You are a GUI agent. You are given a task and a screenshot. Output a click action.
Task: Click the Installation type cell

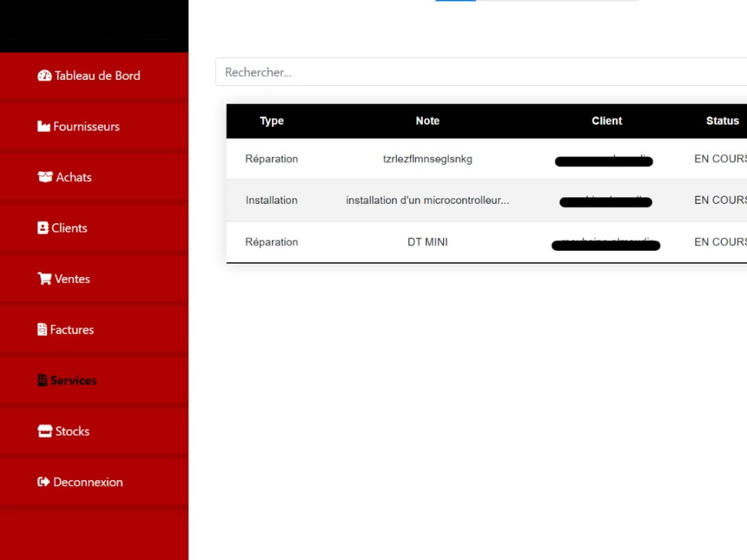pyautogui.click(x=272, y=200)
